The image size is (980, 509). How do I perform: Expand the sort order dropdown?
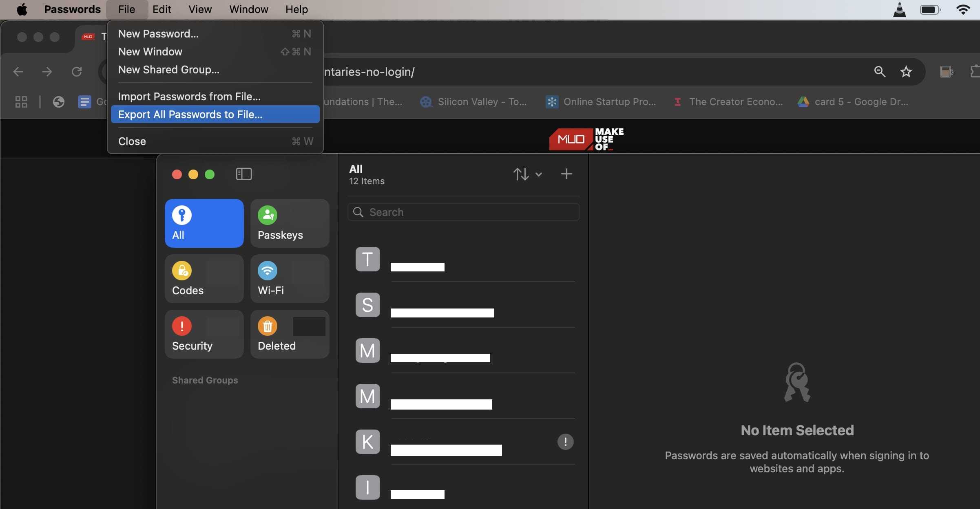click(527, 174)
